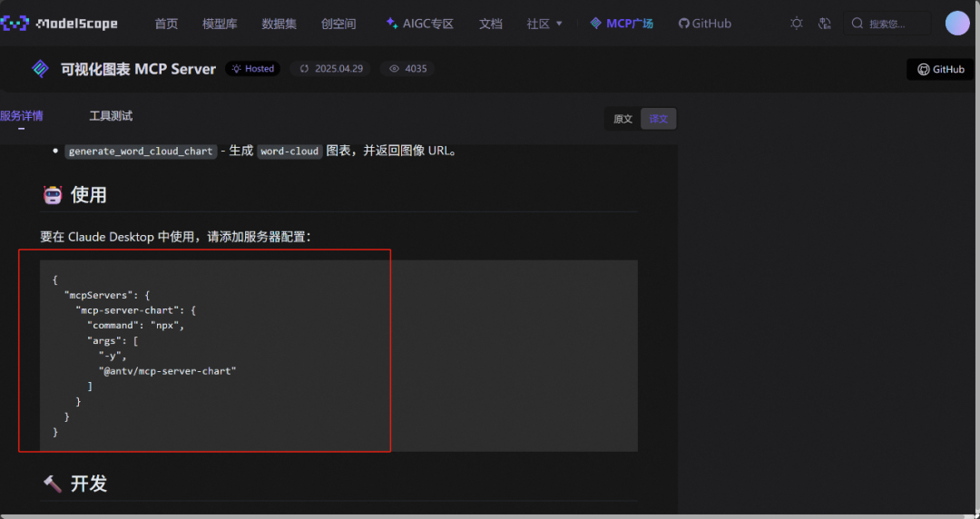Focus the 搜索您 search input field
This screenshot has height=519, width=980.
(x=887, y=24)
